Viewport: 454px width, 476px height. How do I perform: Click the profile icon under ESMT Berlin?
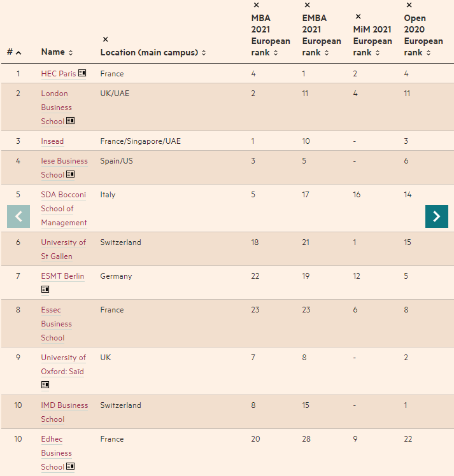[45, 290]
